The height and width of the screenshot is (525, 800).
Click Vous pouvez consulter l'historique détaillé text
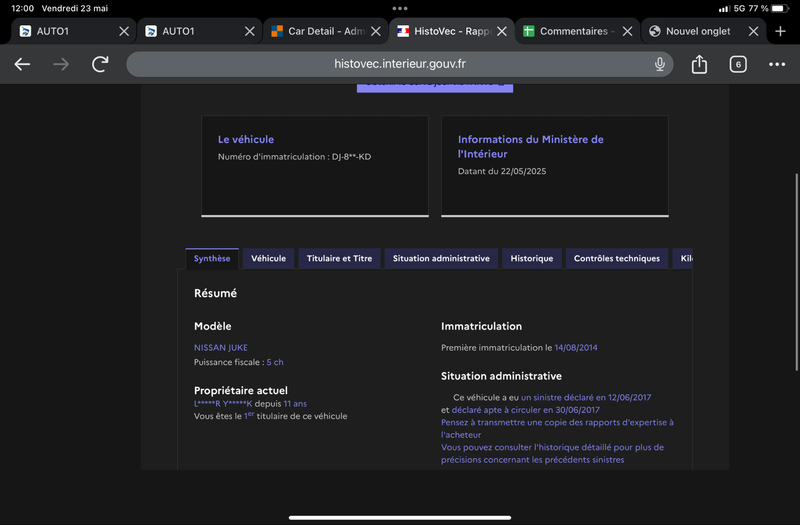pyautogui.click(x=553, y=454)
